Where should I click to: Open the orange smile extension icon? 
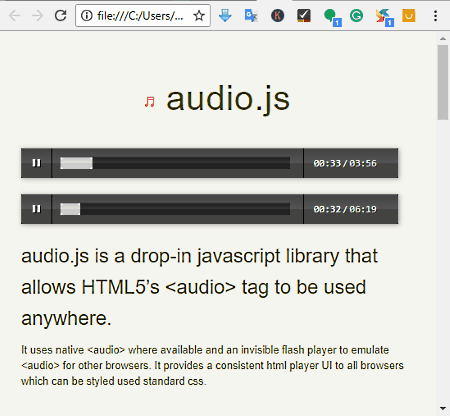click(409, 16)
